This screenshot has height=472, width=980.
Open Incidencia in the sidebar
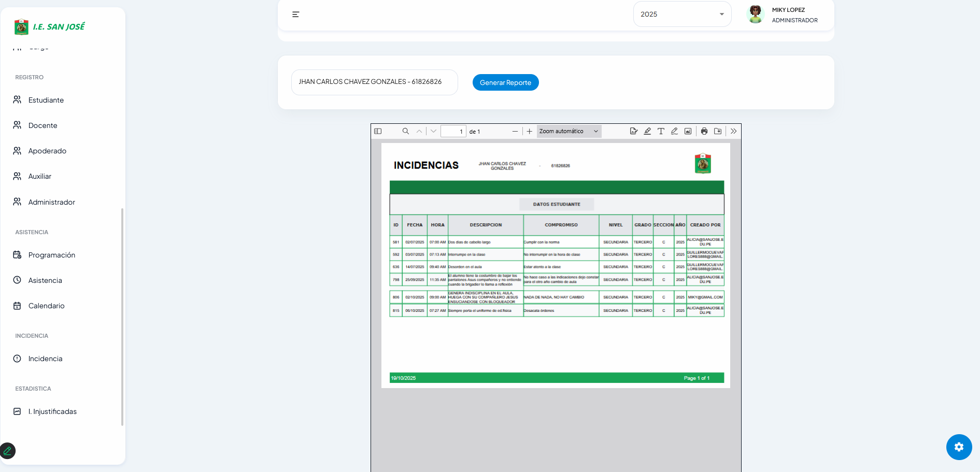[x=45, y=359]
